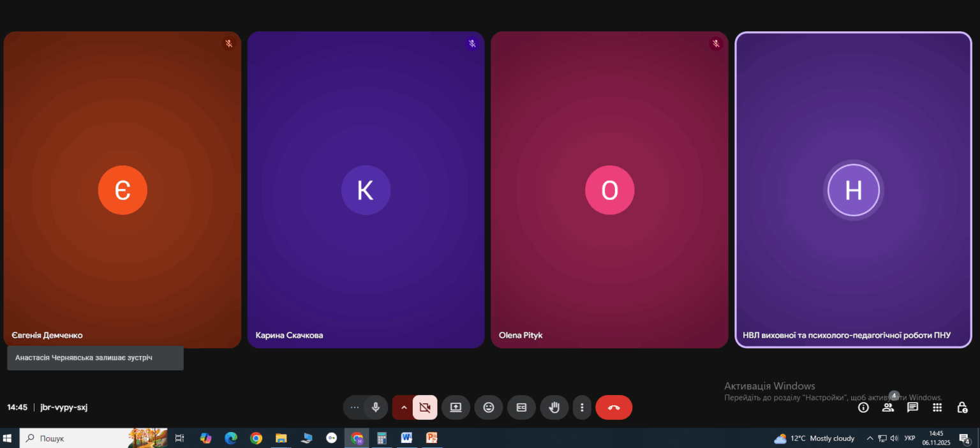
Task: Open the emoji reactions icon
Action: tap(489, 407)
